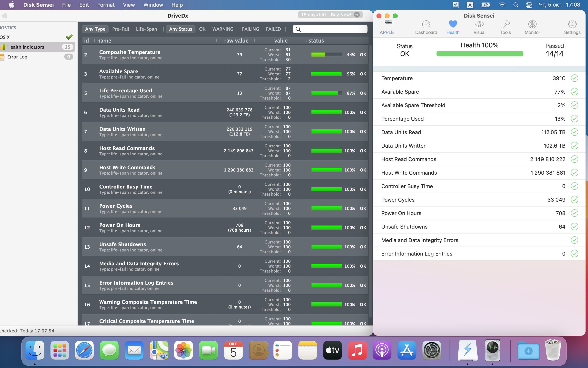The image size is (588, 368).
Task: Launch Safari from the Dock
Action: pos(84,350)
